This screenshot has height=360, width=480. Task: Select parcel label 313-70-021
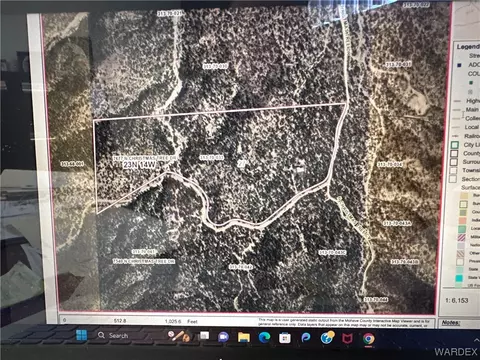pos(170,13)
